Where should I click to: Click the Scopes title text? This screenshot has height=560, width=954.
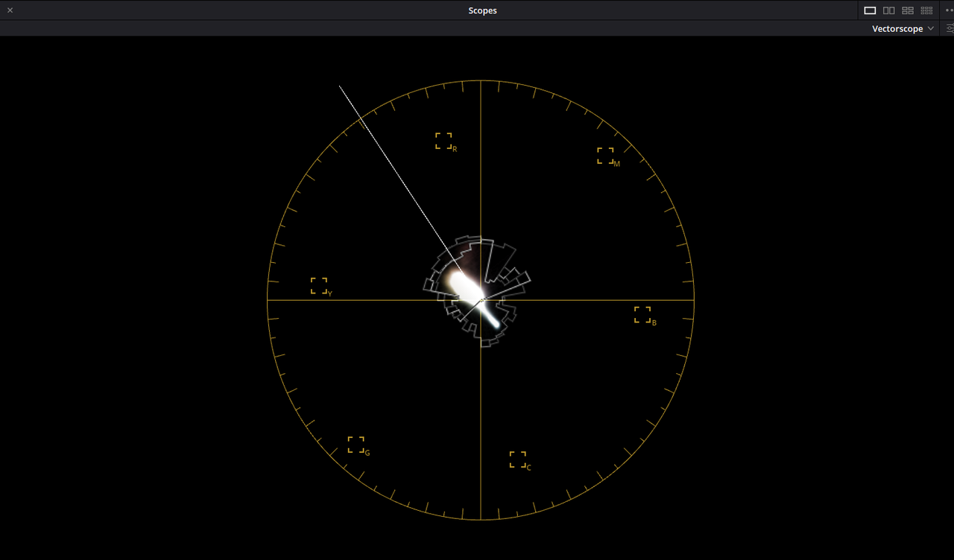coord(483,10)
